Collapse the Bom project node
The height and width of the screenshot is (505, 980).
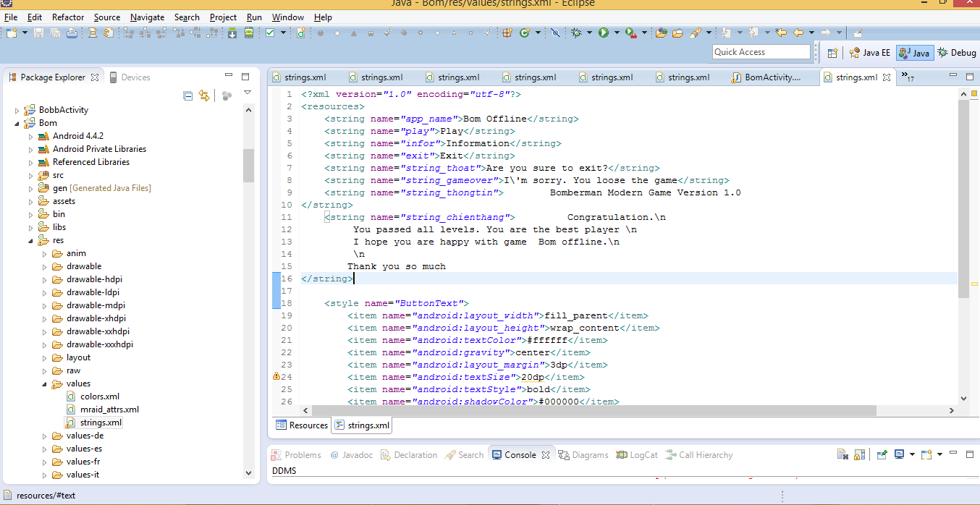[x=17, y=123]
